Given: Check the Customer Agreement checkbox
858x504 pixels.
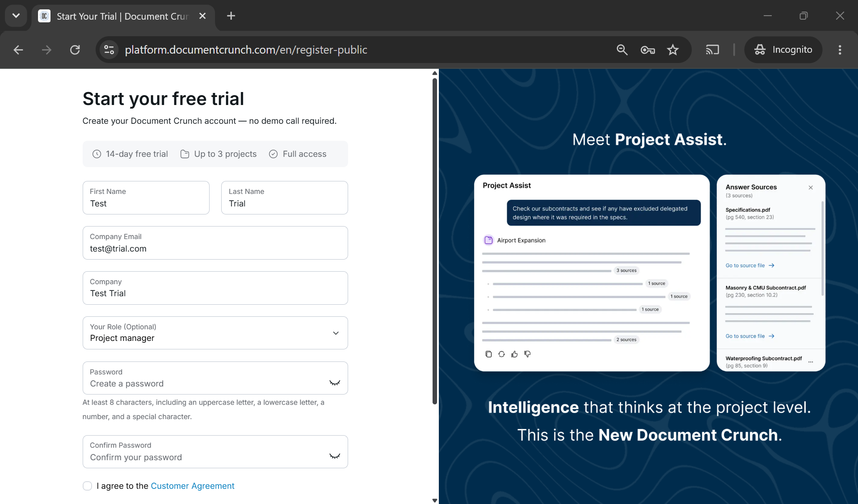Looking at the screenshot, I should click(88, 486).
